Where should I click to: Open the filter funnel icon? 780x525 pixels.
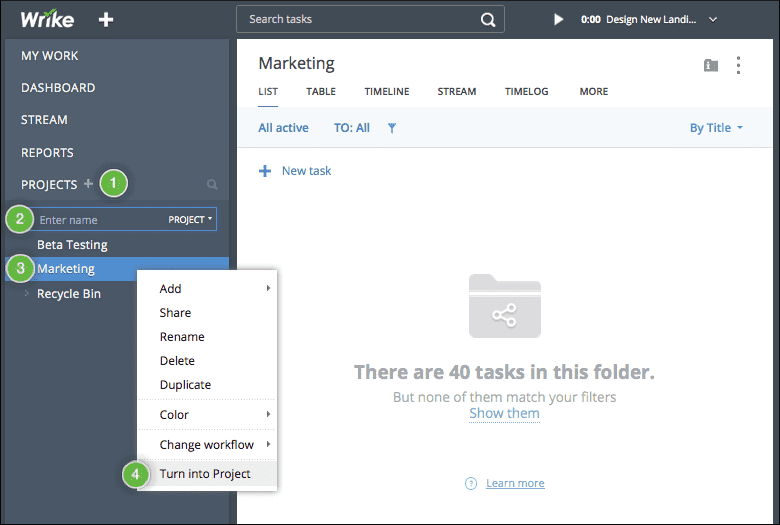pyautogui.click(x=392, y=128)
